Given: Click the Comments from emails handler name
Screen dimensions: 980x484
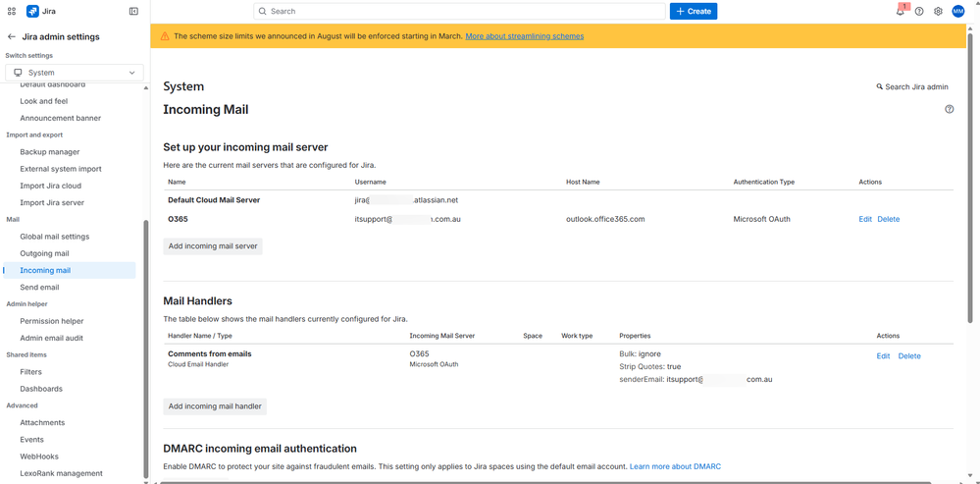Looking at the screenshot, I should tap(209, 354).
